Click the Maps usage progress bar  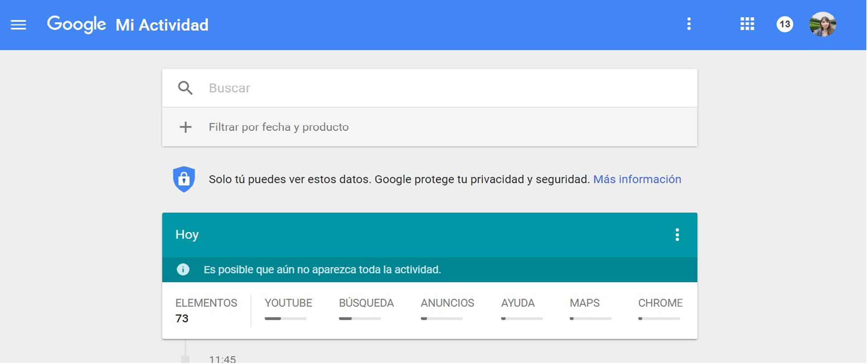click(x=590, y=319)
